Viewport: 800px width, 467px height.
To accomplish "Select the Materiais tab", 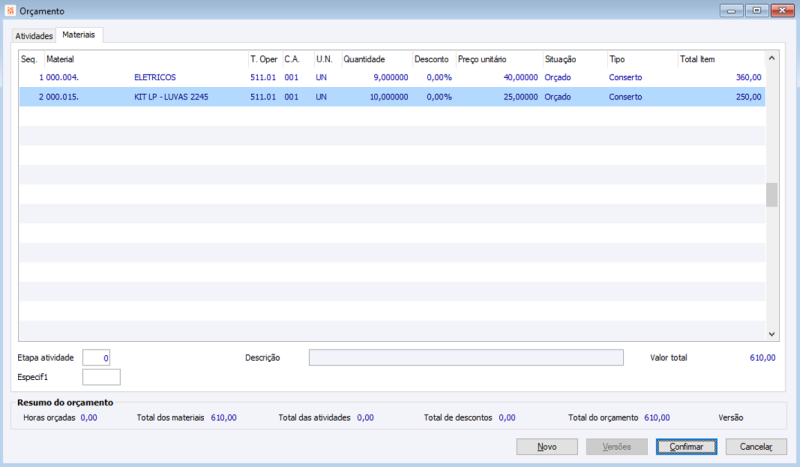I will point(79,35).
